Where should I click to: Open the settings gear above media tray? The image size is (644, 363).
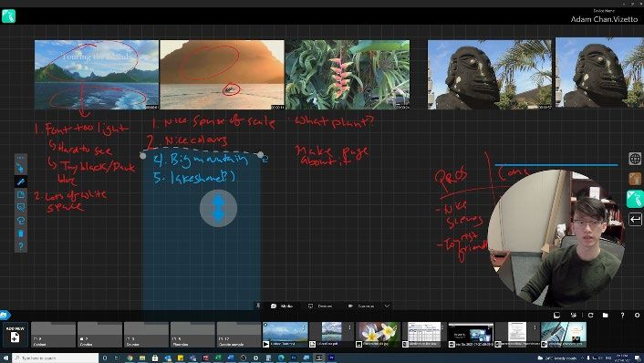[637, 315]
